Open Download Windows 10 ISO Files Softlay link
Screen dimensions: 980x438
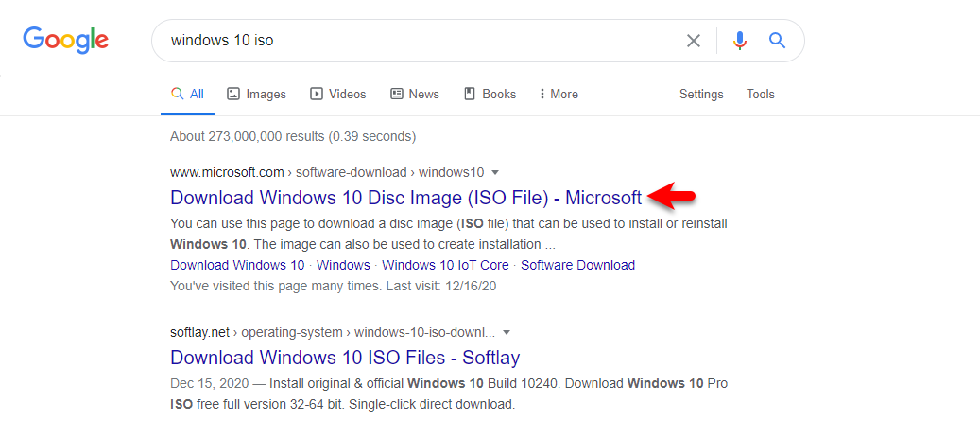click(x=345, y=358)
